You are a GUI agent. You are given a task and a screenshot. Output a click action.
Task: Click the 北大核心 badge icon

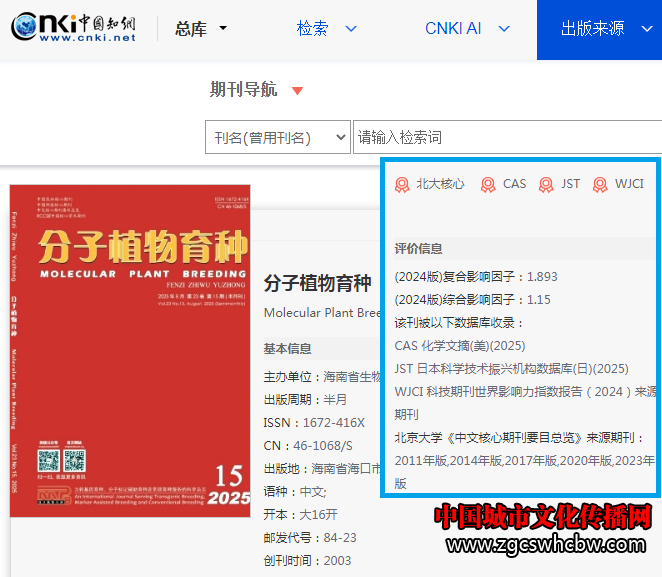click(402, 184)
